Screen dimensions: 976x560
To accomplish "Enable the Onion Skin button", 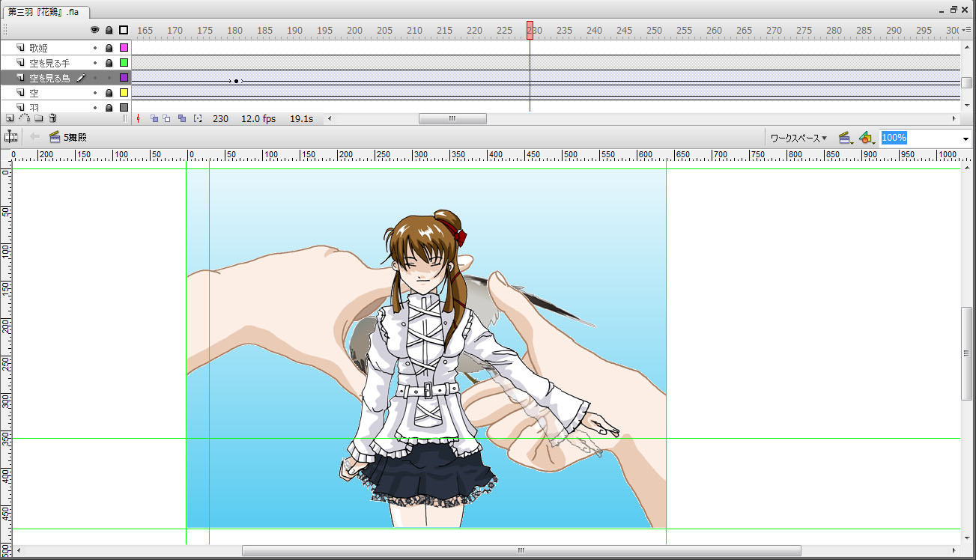I will [x=154, y=118].
